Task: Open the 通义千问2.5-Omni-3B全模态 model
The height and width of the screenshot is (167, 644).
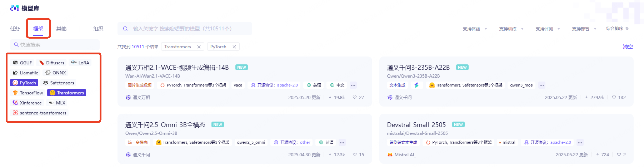Action: 165,125
